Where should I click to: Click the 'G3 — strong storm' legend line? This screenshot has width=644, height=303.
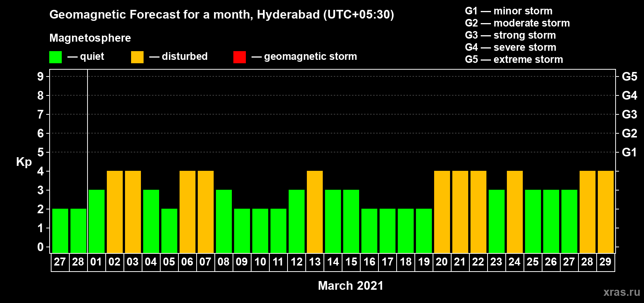click(511, 35)
